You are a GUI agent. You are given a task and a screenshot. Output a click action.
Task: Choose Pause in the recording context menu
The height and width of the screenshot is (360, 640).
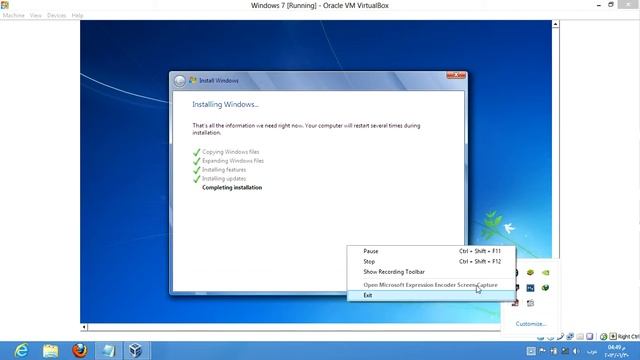click(431, 251)
